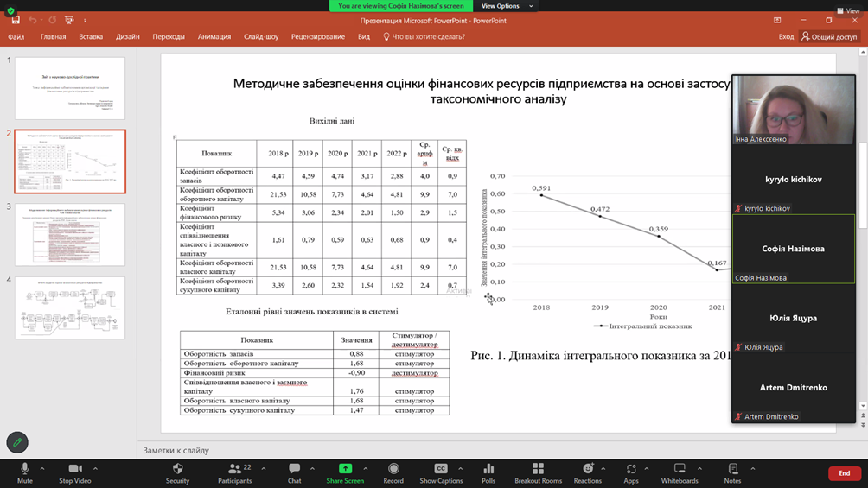This screenshot has width=868, height=488.
Task: Stop Video in Zoom toolbar
Action: coord(74,473)
